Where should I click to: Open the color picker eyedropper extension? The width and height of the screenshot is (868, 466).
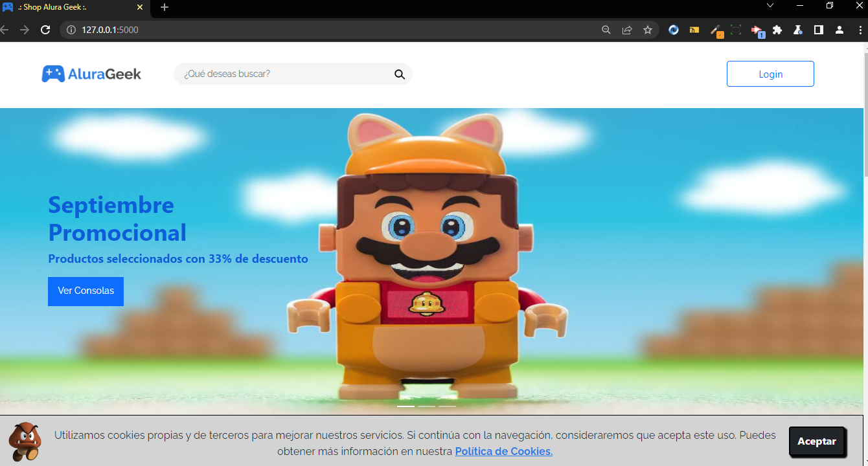tap(716, 30)
